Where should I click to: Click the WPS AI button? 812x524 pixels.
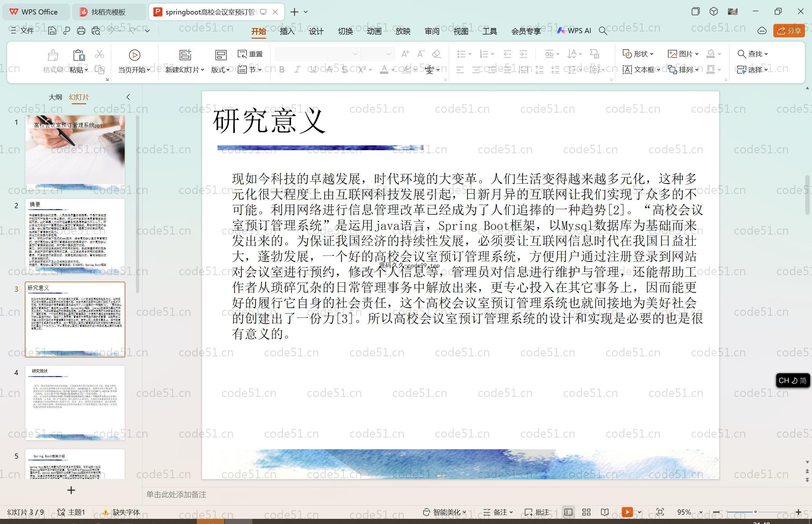tap(574, 31)
